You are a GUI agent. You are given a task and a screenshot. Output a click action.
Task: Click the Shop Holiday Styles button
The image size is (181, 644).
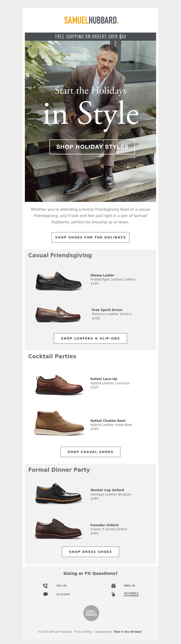92,147
